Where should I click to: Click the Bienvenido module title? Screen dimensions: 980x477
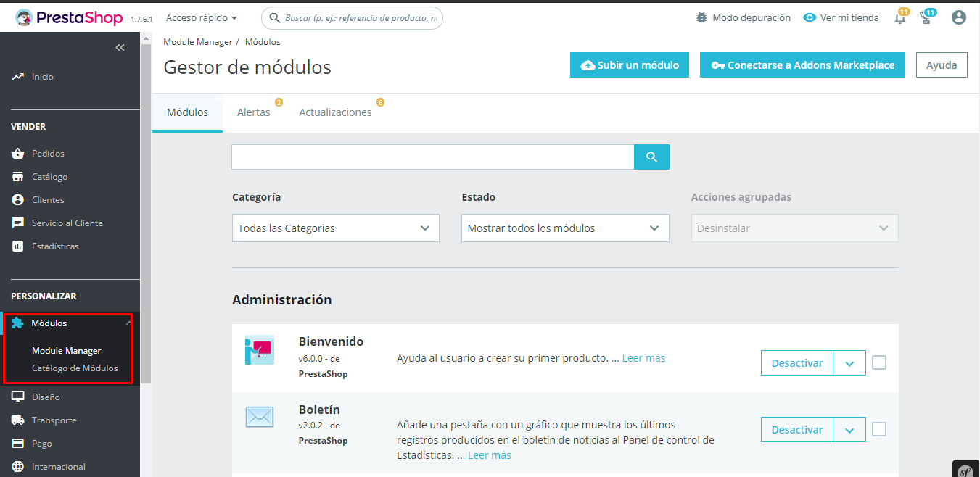(x=331, y=341)
